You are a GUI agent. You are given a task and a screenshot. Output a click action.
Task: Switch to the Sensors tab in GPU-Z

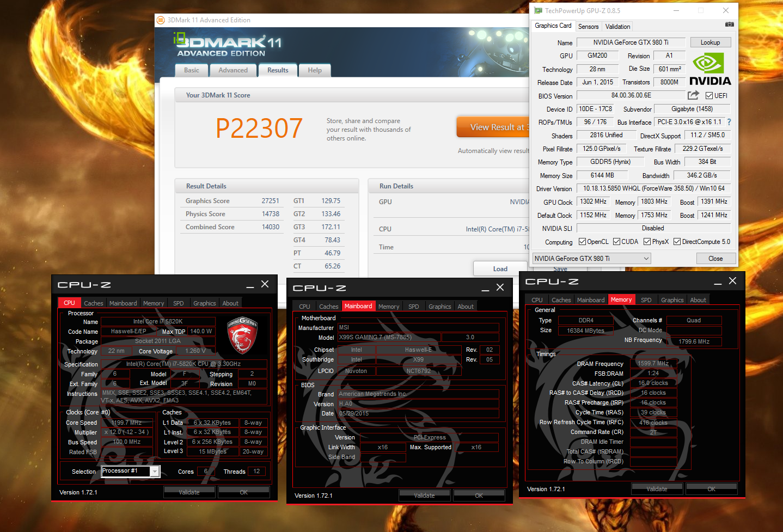[x=588, y=26]
